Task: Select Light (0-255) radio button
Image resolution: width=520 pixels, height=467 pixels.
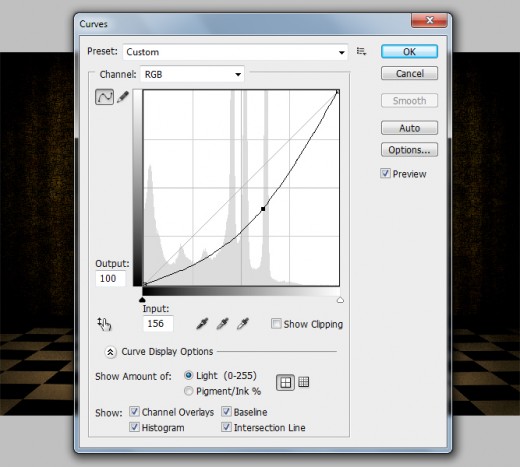Action: click(x=189, y=375)
